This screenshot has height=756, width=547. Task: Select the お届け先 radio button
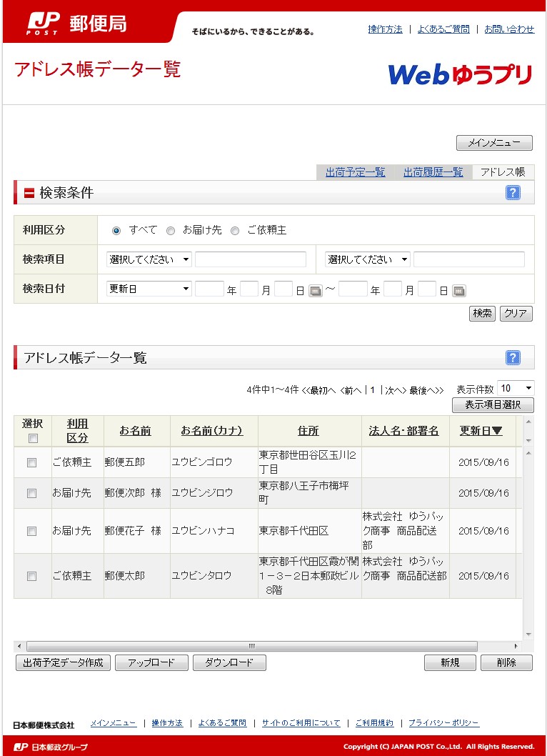pyautogui.click(x=171, y=231)
